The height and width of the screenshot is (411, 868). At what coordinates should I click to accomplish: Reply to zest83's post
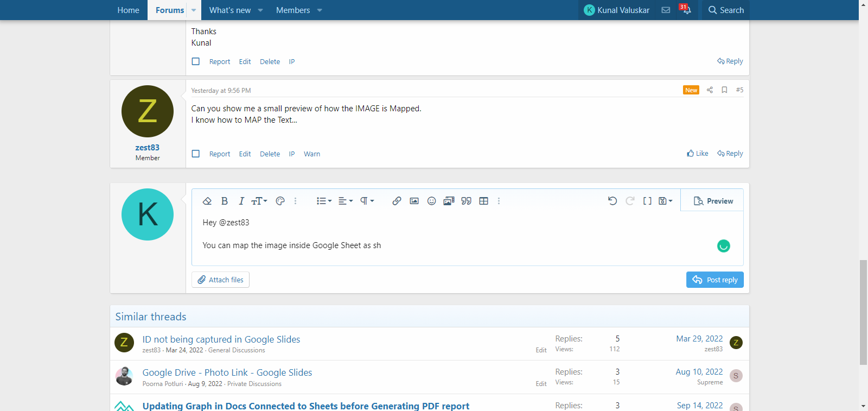[730, 154]
